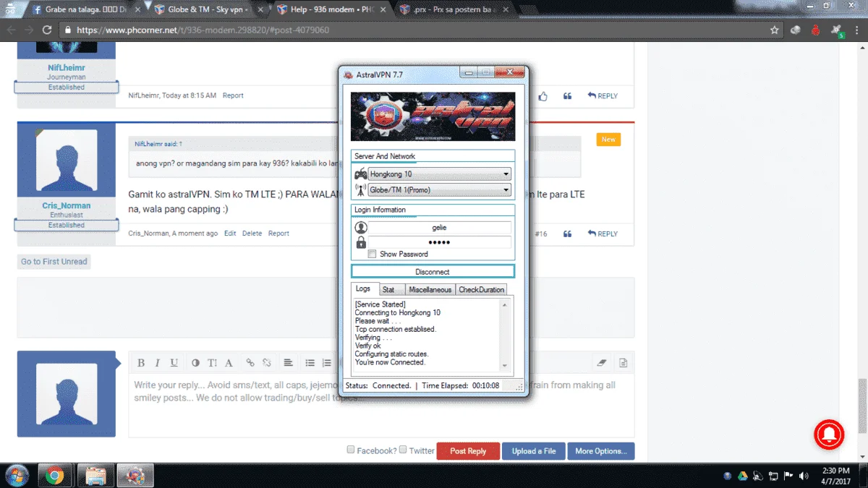Viewport: 868px width, 488px height.
Task: Click the satellite extension icon with green badge
Action: pyautogui.click(x=836, y=31)
